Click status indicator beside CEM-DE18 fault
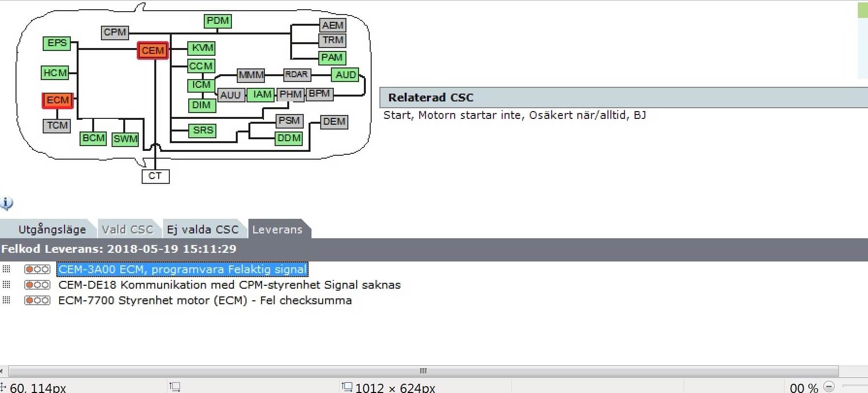Screen dimensions: 868x393 (37, 285)
